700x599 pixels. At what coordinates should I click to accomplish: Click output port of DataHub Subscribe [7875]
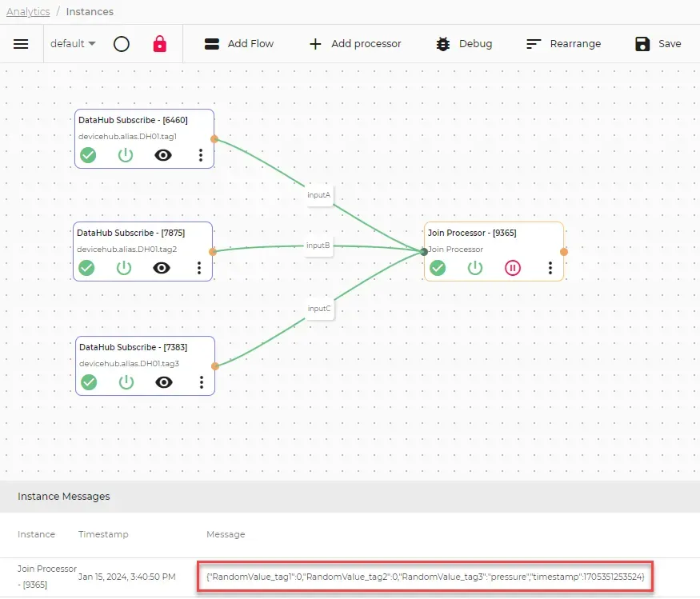[213, 252]
